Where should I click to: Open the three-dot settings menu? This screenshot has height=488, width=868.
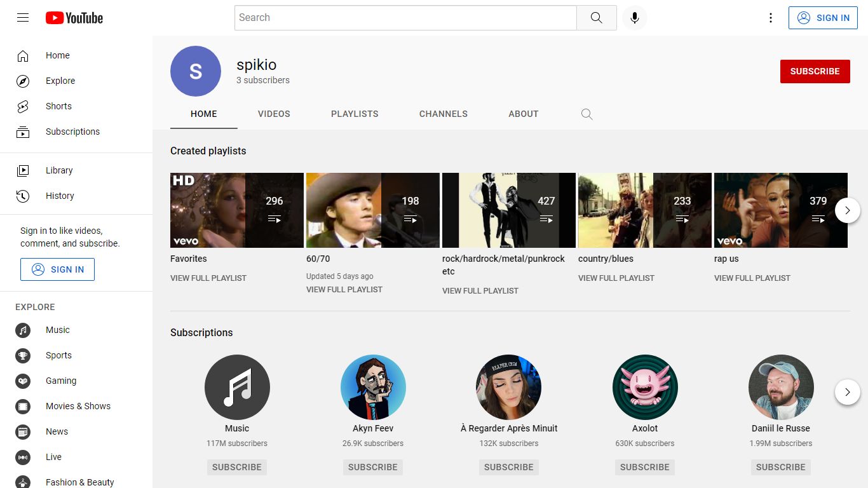pyautogui.click(x=771, y=18)
